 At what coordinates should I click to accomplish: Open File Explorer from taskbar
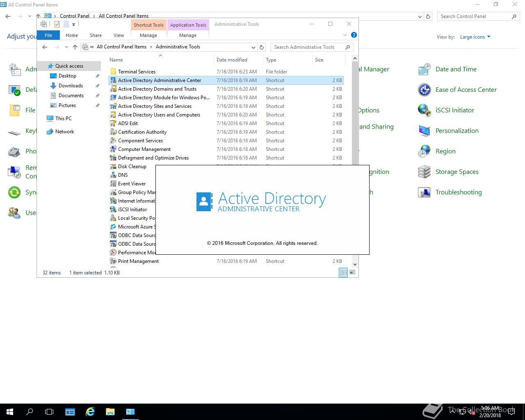point(110,412)
